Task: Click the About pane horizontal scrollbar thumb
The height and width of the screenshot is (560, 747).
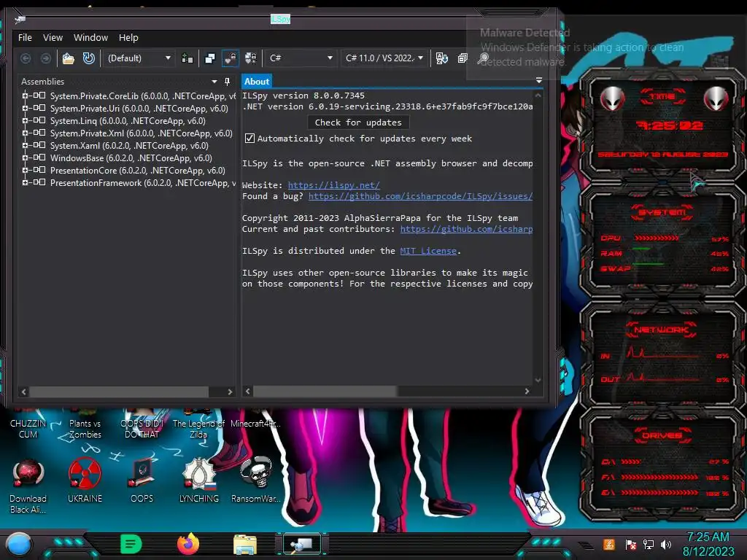Action: (x=325, y=392)
